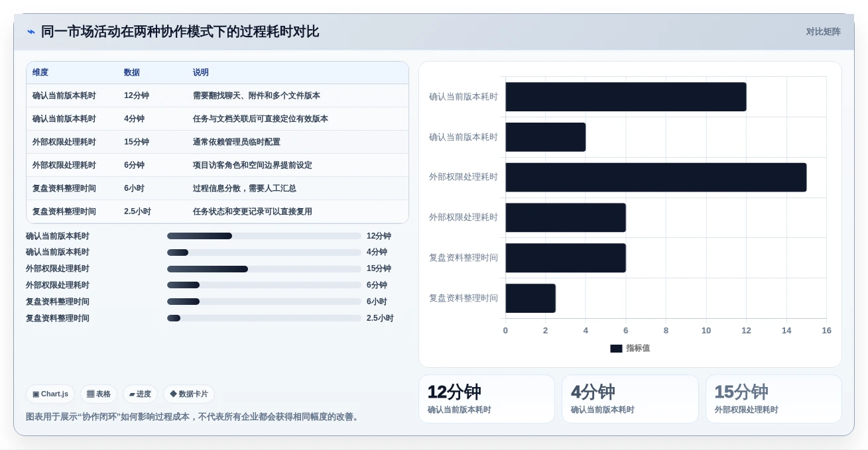This screenshot has width=868, height=450.
Task: Click the 维度 column header
Action: point(40,73)
